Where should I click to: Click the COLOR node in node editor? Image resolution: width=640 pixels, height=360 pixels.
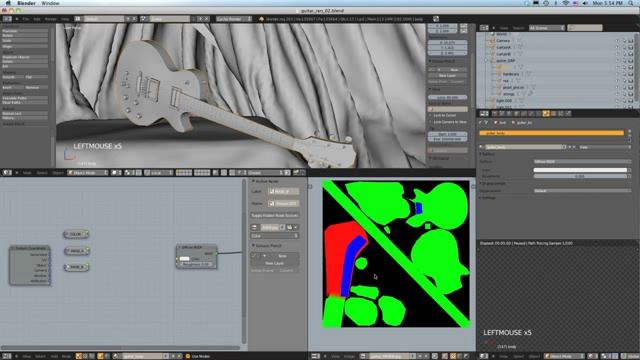(x=76, y=234)
